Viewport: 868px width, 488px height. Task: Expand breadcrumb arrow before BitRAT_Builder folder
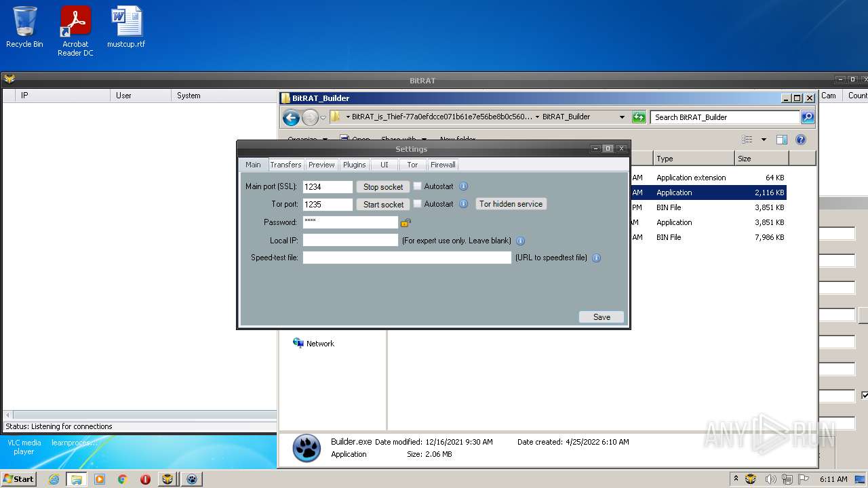537,117
